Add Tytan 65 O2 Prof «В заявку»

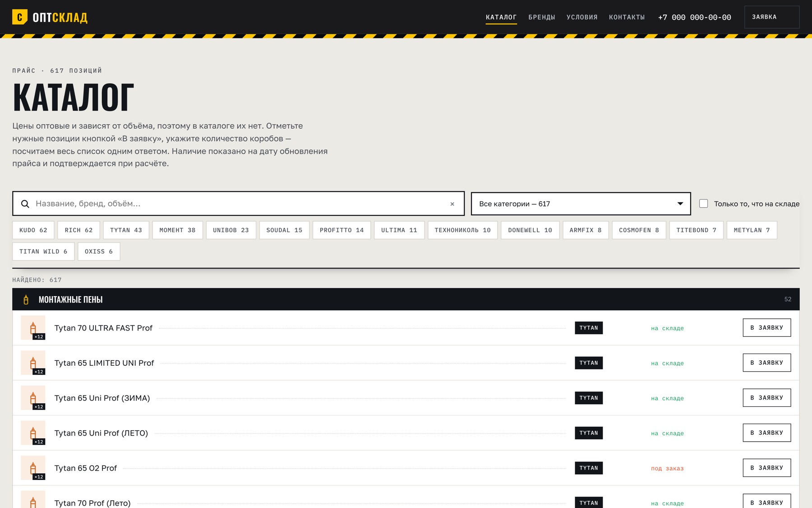tap(767, 468)
